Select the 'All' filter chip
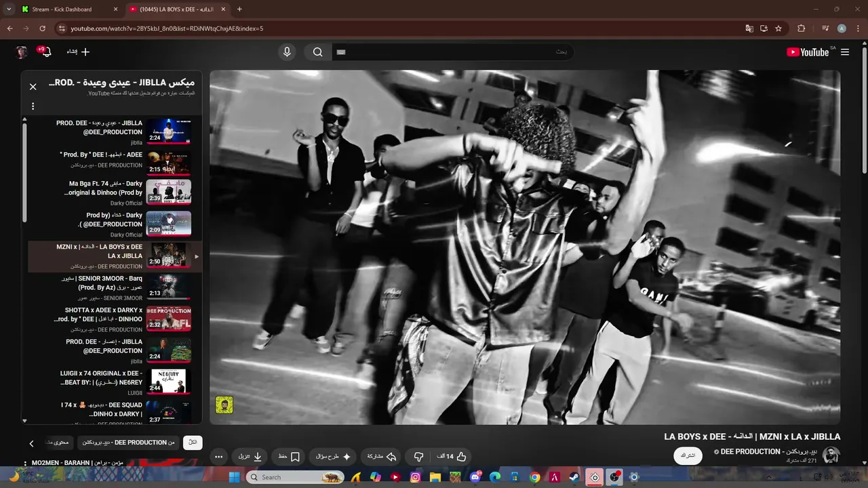This screenshot has height=488, width=868. click(193, 443)
